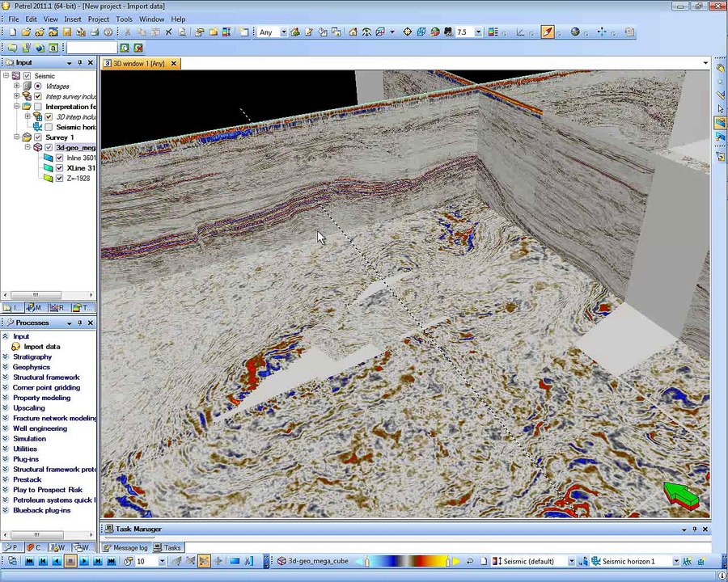Image resolution: width=728 pixels, height=582 pixels.
Task: Collapse the Seismic tree node
Action: pos(6,76)
